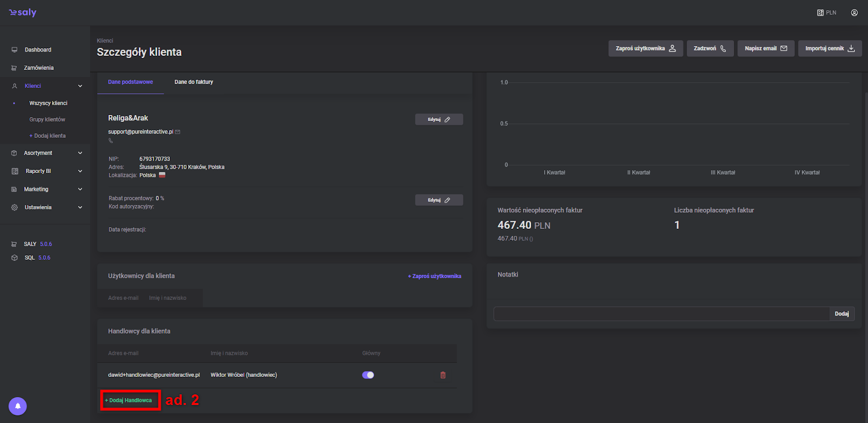868x423 pixels.
Task: Open Dashboard from the sidebar
Action: tap(38, 50)
